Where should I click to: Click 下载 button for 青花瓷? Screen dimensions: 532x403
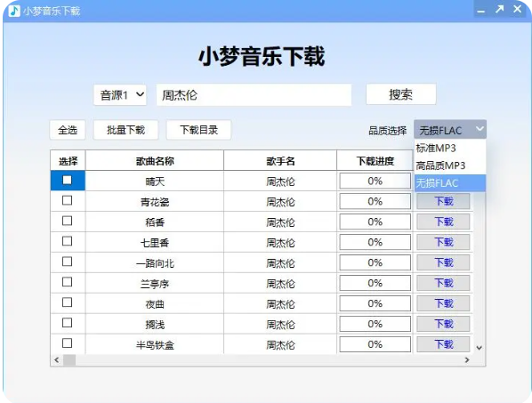pyautogui.click(x=443, y=201)
